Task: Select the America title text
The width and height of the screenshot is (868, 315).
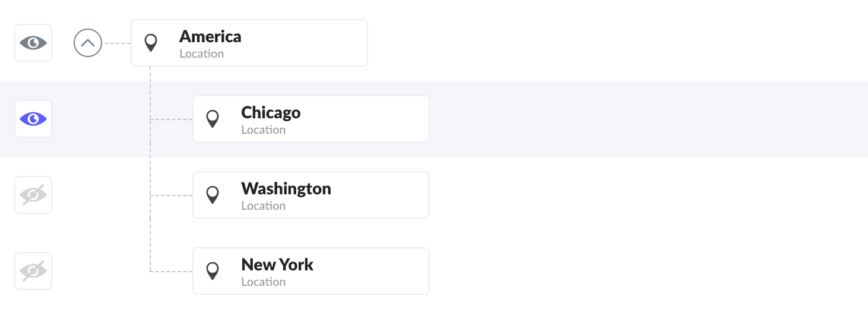Action: click(210, 37)
